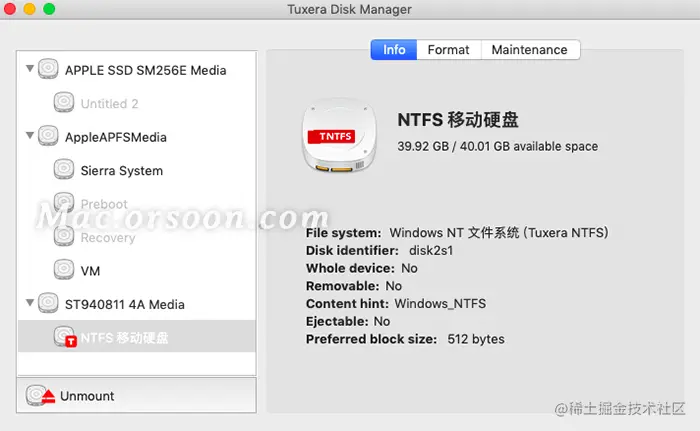Click the VM volume icon
The height and width of the screenshot is (431, 700).
(x=64, y=270)
